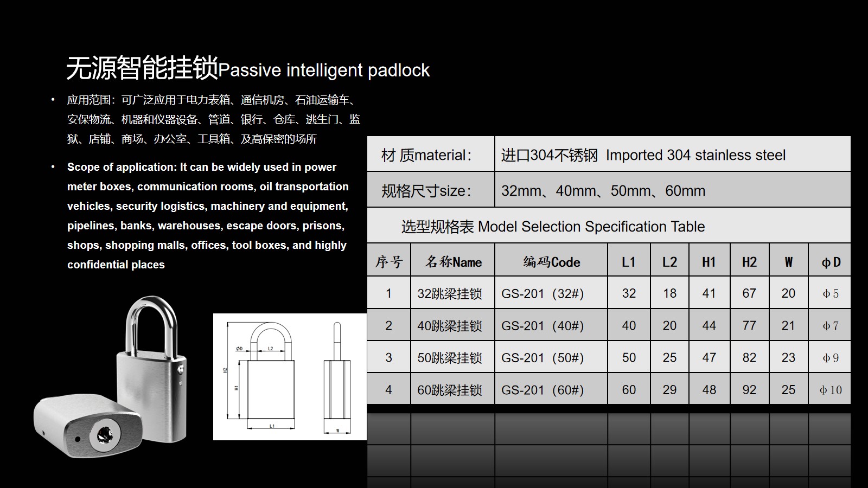Click the φD column header
Viewport: 868px width, 488px height.
coord(830,262)
